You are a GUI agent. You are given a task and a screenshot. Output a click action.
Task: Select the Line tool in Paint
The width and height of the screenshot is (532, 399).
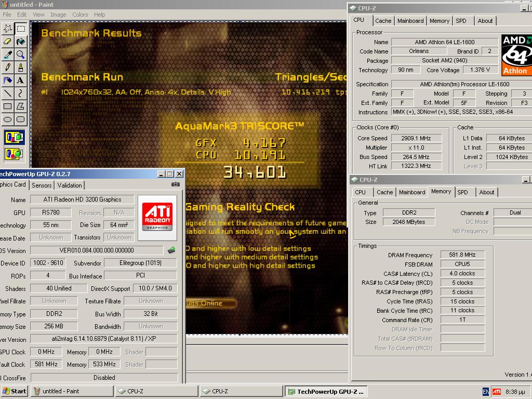(7, 93)
